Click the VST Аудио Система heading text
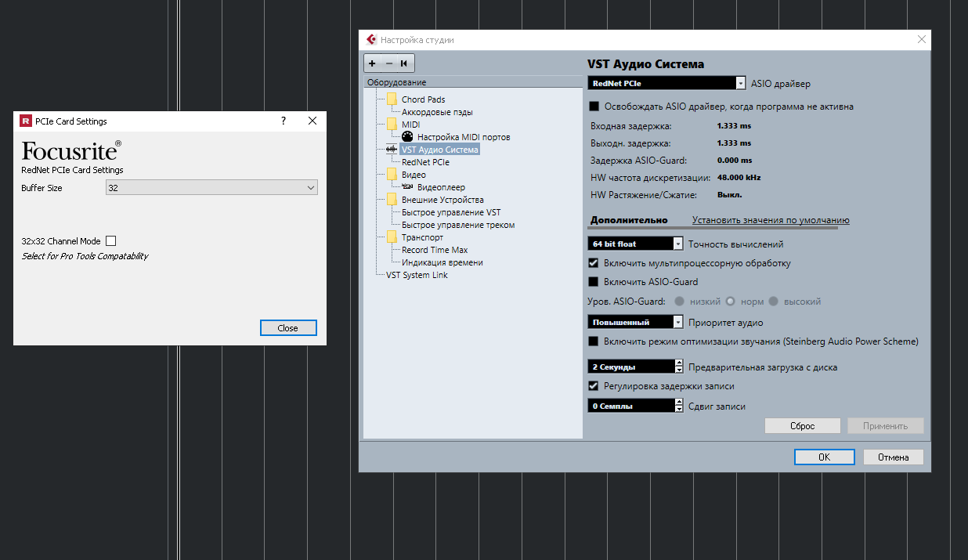The image size is (968, 560). click(x=646, y=64)
